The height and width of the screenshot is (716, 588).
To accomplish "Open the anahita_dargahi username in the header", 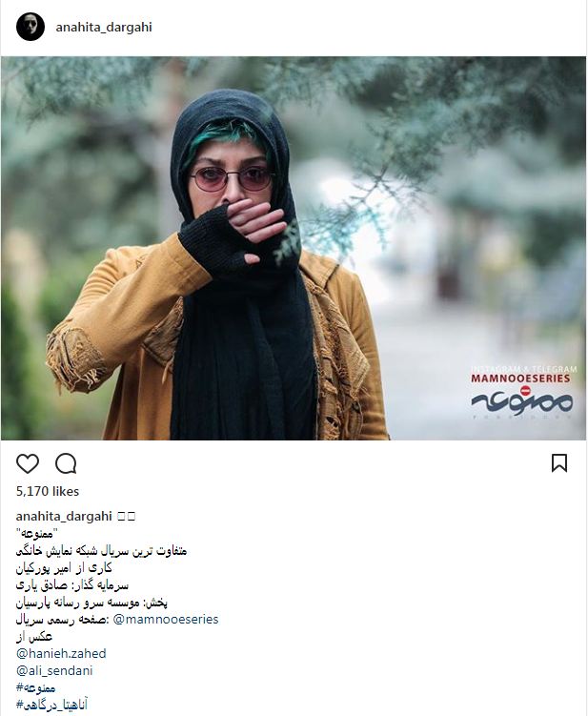I will (104, 28).
